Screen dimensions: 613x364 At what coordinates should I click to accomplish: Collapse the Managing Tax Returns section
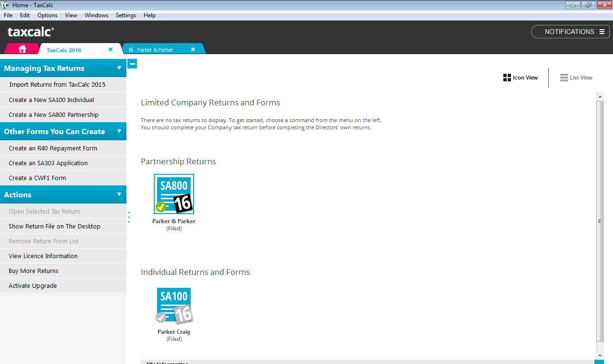pyautogui.click(x=119, y=68)
